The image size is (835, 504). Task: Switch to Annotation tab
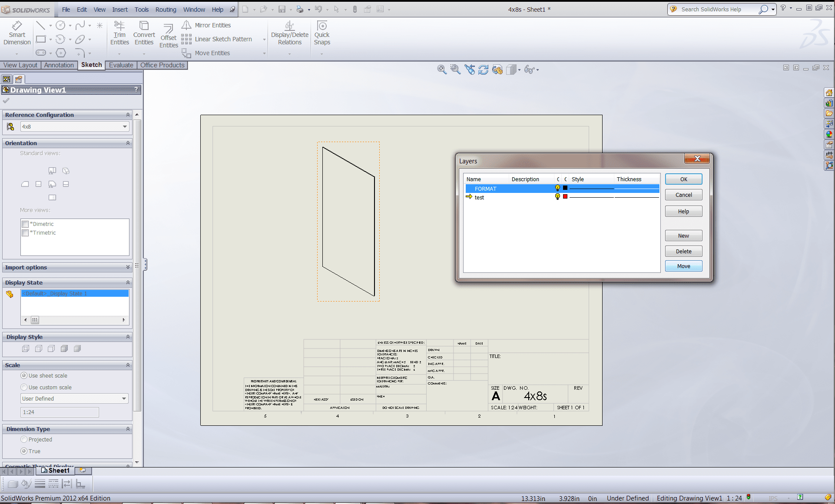pyautogui.click(x=59, y=65)
